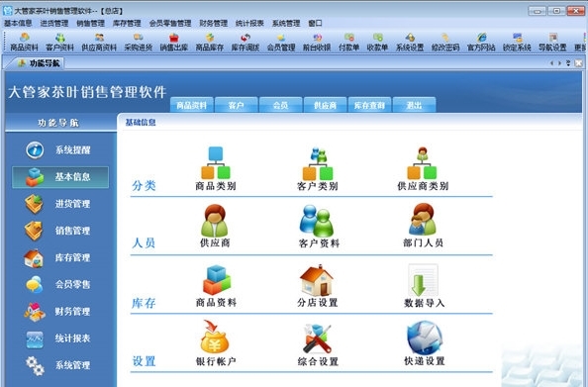The height and width of the screenshot is (387, 588).
Task: Open the 库存管理 menu in menu bar
Action: click(127, 23)
